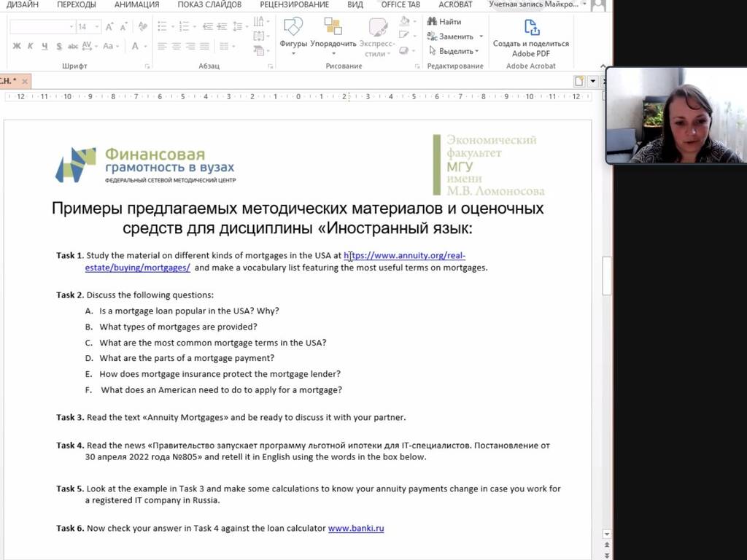This screenshot has height=560, width=747.
Task: Click Найти to find text
Action: click(444, 21)
